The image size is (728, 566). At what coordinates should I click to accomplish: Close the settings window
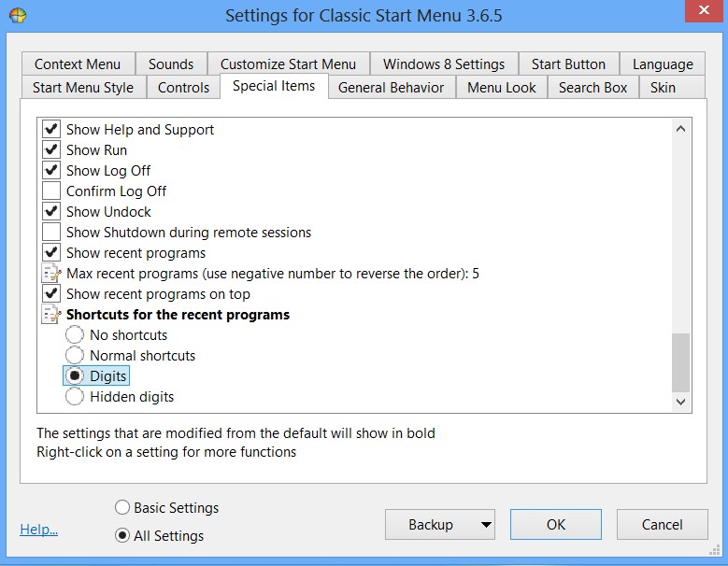click(704, 10)
